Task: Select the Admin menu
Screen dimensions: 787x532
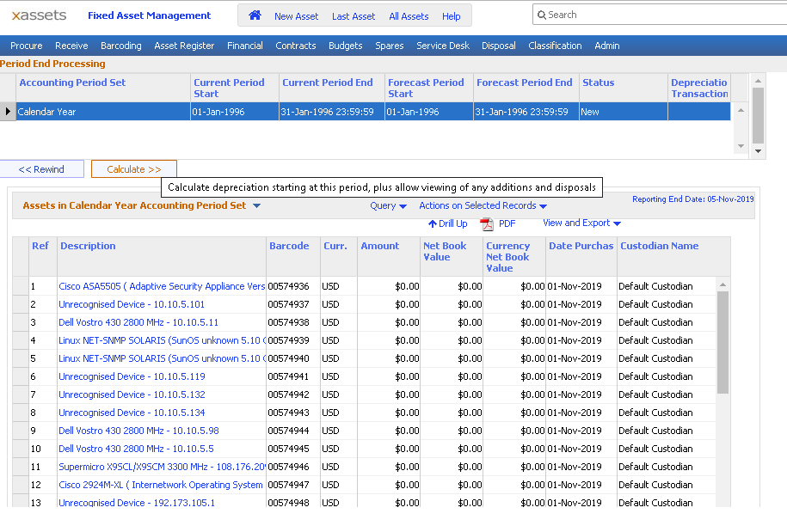Action: click(x=607, y=46)
